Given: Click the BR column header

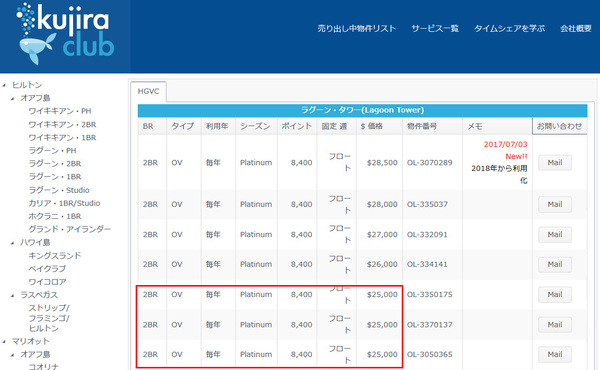Looking at the screenshot, I should click(x=152, y=126).
